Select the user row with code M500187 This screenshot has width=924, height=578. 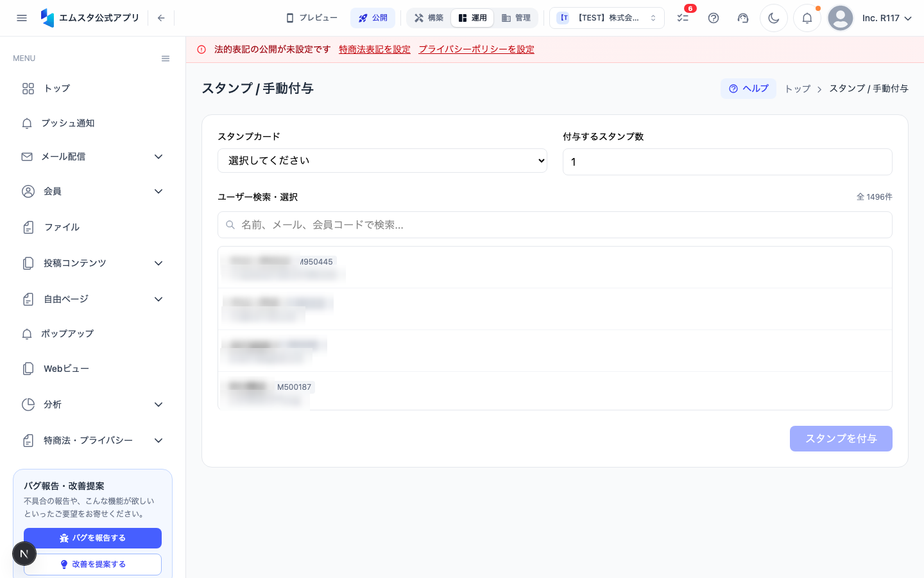pos(555,391)
